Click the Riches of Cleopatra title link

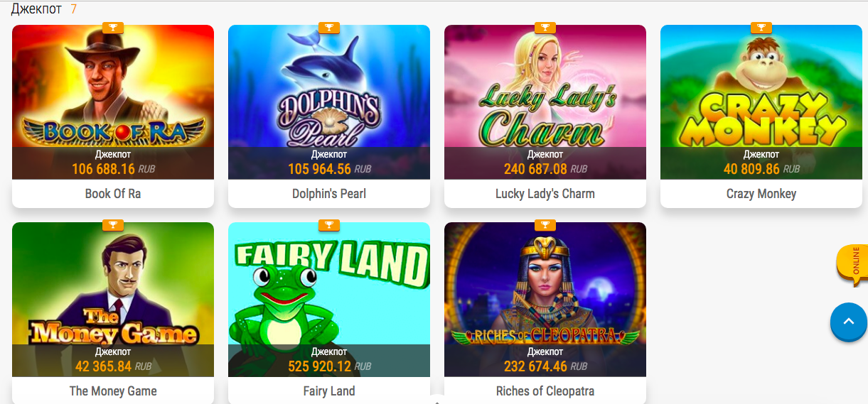(x=545, y=391)
